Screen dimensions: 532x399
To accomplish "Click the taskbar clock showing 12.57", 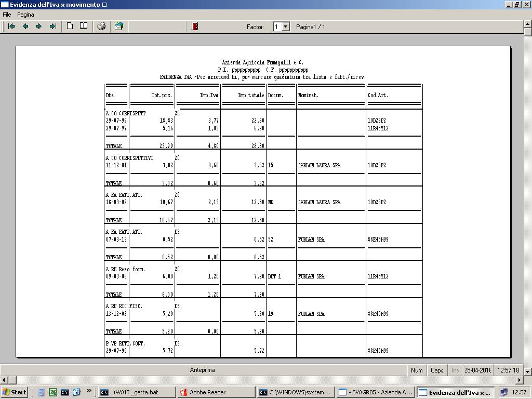I will [x=519, y=392].
